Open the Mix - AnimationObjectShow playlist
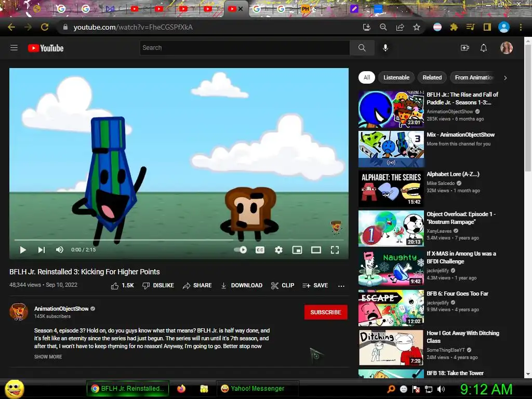 (x=460, y=135)
